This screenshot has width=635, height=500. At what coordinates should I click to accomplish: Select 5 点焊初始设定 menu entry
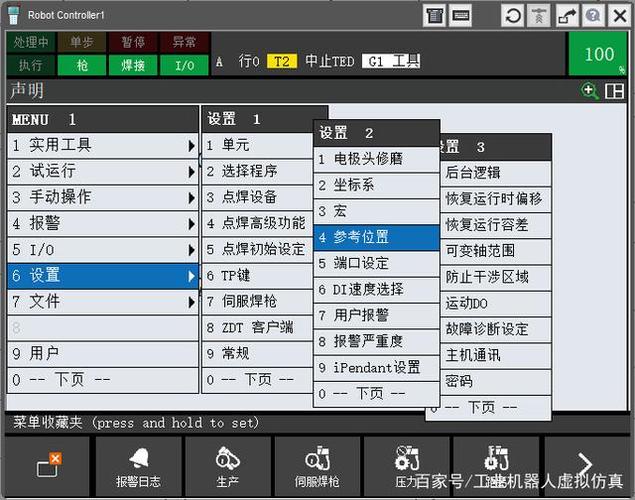[x=258, y=250]
